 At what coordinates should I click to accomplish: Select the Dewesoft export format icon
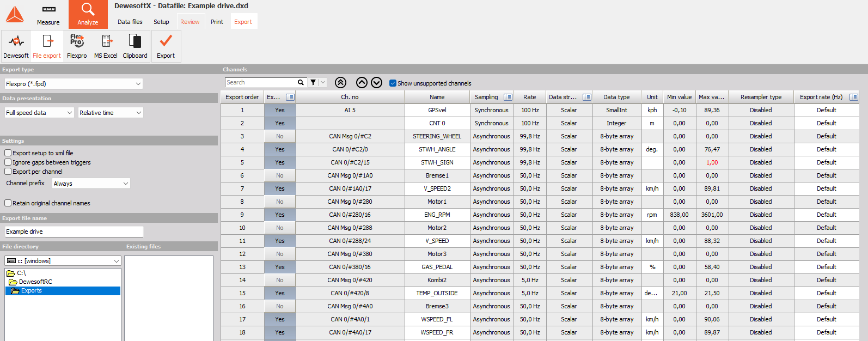[x=16, y=46]
